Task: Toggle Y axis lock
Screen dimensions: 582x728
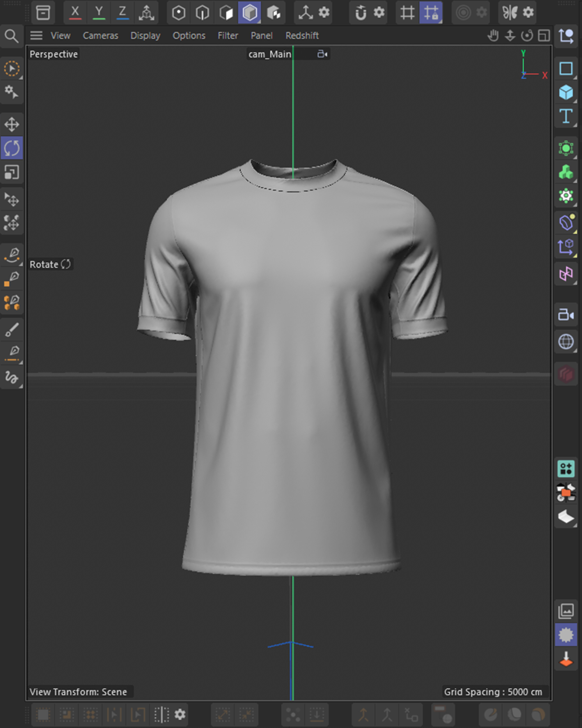Action: coord(99,13)
